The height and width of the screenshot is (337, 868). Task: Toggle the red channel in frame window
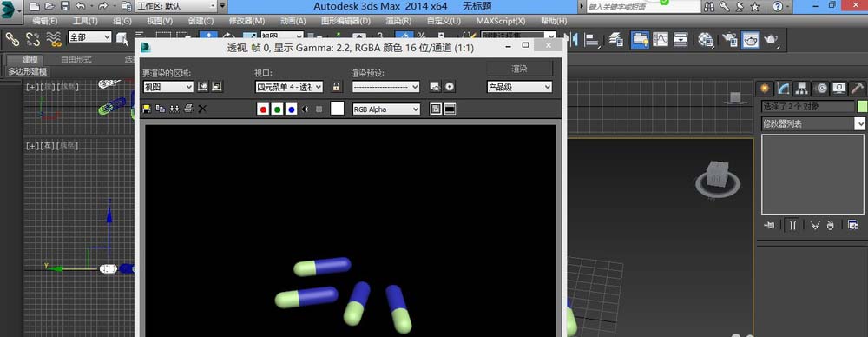[264, 109]
